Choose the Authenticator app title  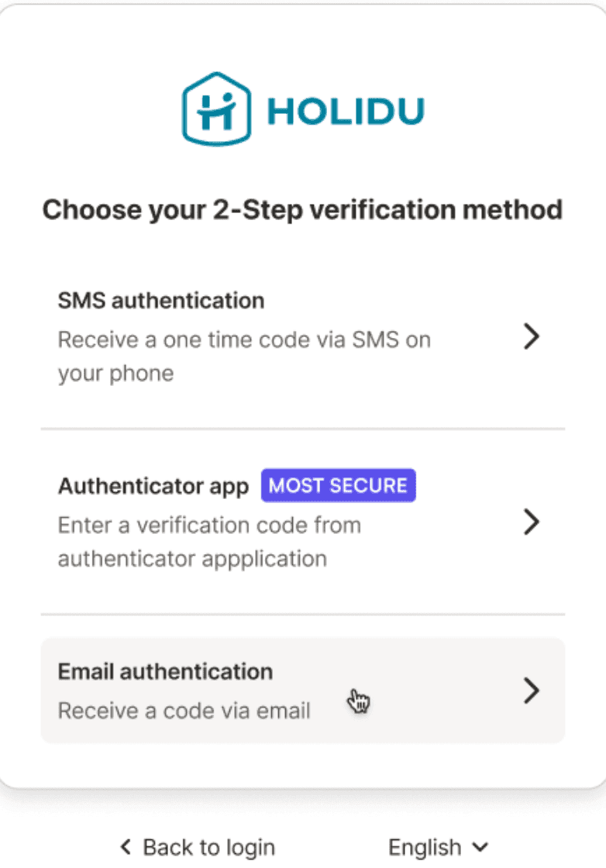[153, 487]
